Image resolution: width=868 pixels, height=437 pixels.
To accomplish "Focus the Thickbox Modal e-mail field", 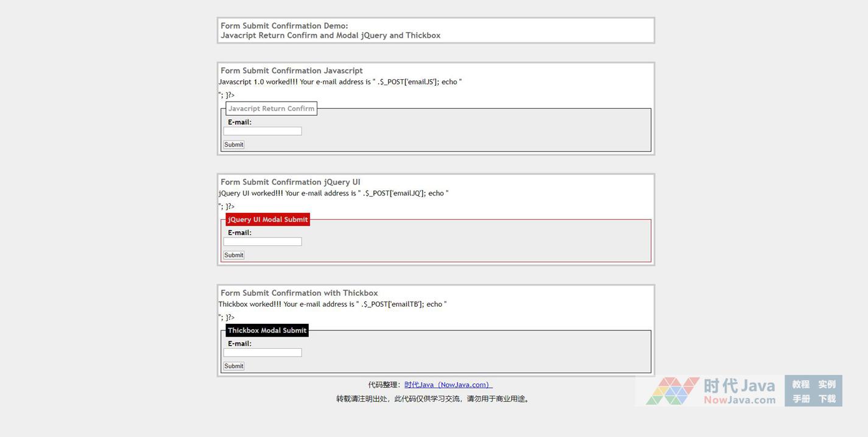I will click(x=263, y=352).
